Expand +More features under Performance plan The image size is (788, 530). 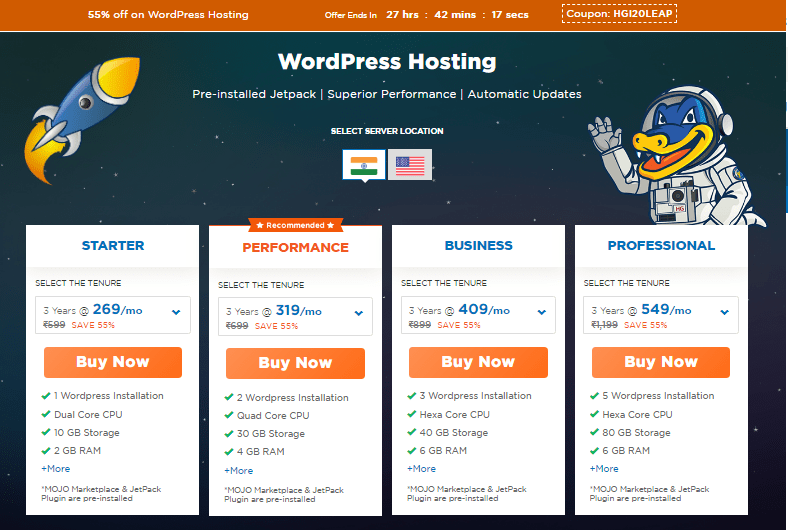[x=239, y=471]
